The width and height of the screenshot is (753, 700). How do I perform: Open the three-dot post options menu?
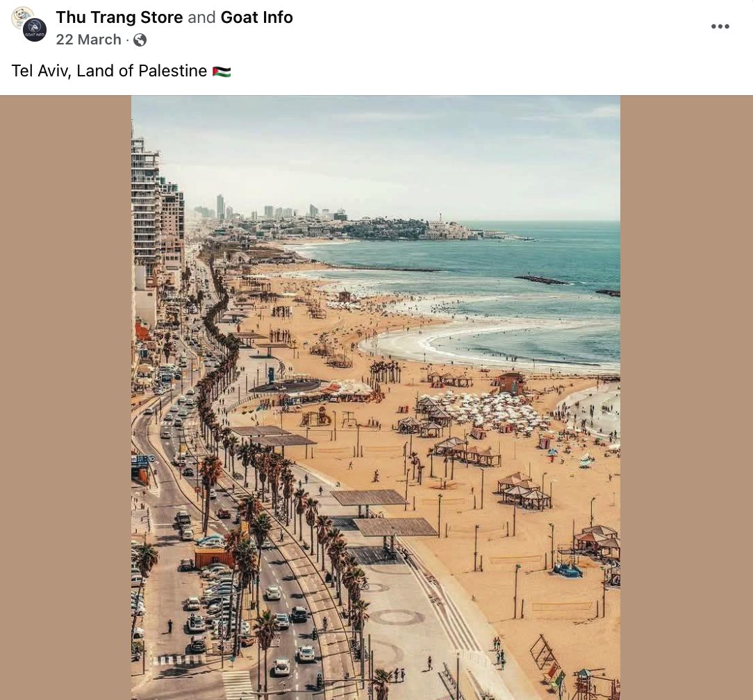720,26
